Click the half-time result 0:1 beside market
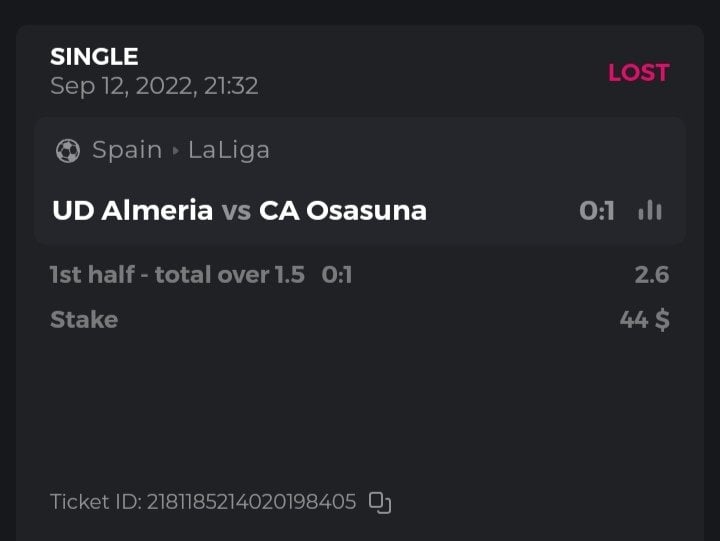 (337, 275)
